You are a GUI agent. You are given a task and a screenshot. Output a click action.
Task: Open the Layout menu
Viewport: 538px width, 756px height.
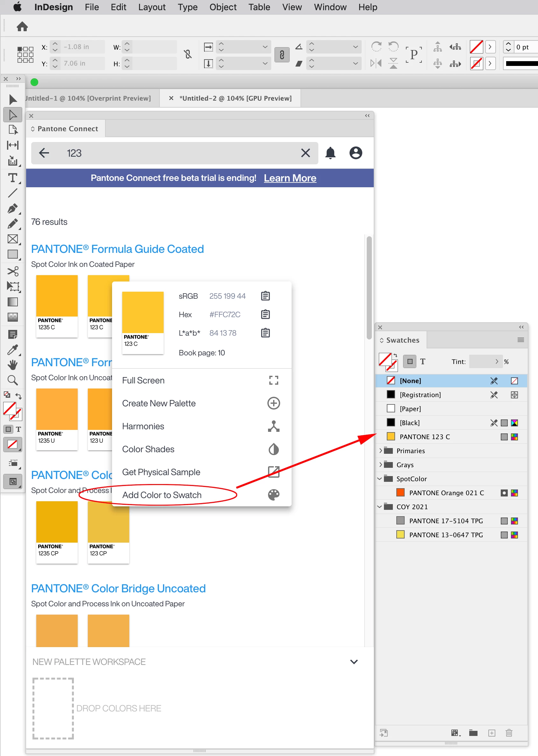(152, 7)
